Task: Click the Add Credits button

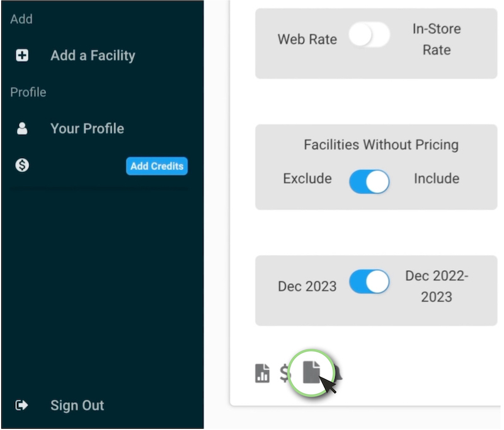Action: pyautogui.click(x=157, y=166)
